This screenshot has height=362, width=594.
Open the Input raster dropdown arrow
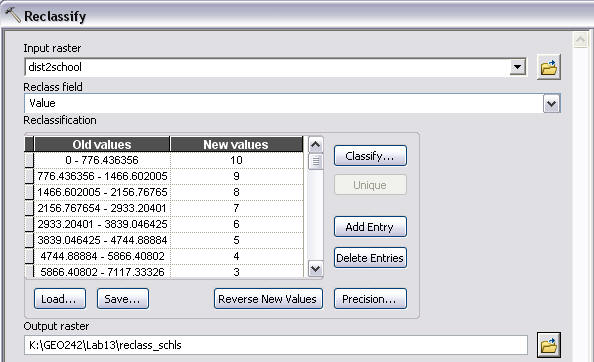(517, 67)
